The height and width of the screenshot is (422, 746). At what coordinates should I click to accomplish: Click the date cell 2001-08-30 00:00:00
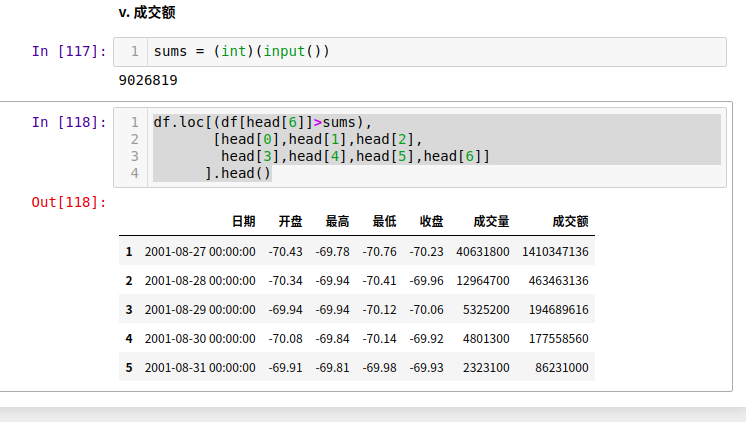click(200, 339)
